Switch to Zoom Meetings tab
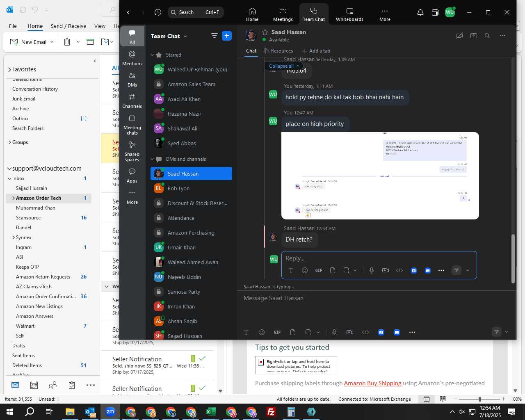This screenshot has height=420, width=525. point(283,14)
